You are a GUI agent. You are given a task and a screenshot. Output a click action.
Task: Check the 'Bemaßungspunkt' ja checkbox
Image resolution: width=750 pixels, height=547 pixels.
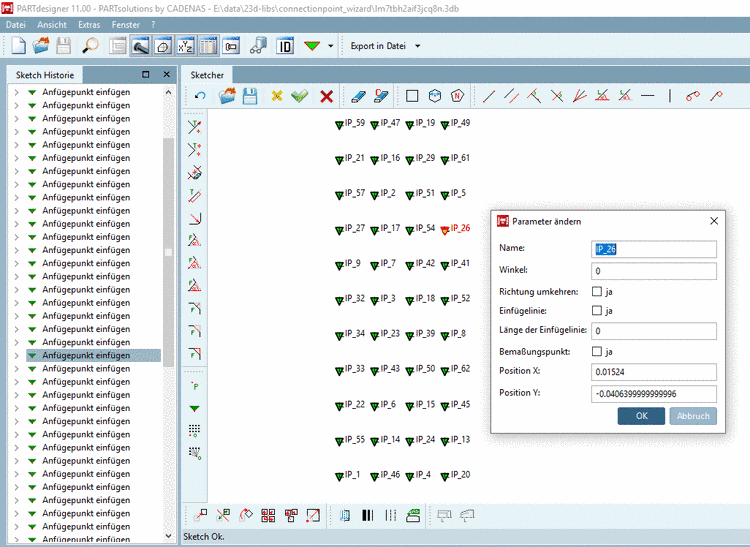tap(597, 351)
